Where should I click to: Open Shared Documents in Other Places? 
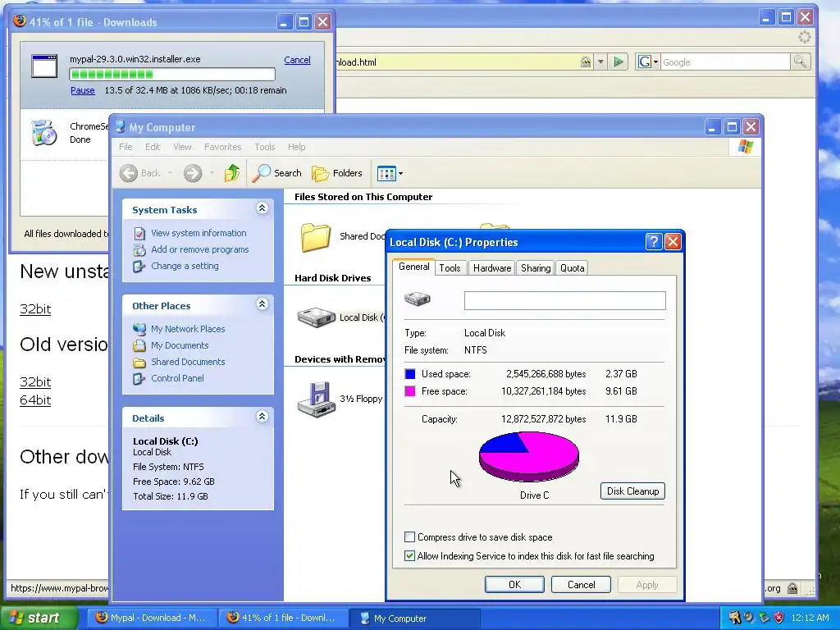[188, 362]
